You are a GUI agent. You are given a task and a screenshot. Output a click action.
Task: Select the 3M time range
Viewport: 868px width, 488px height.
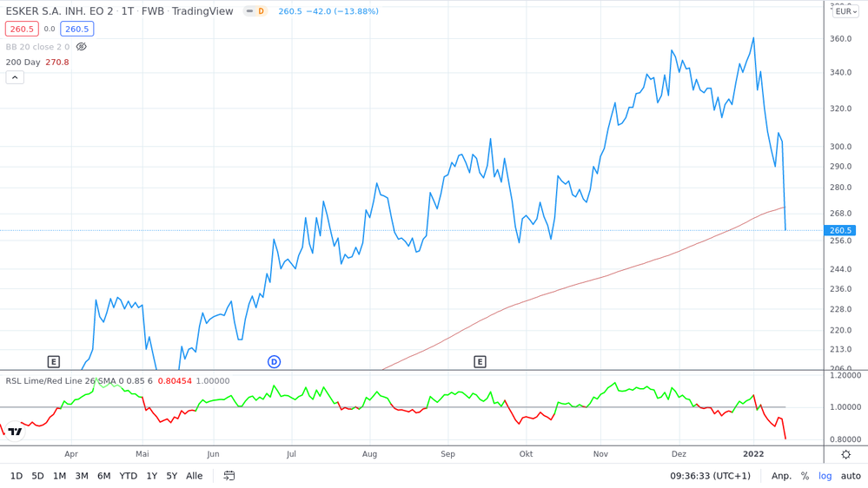coord(82,476)
